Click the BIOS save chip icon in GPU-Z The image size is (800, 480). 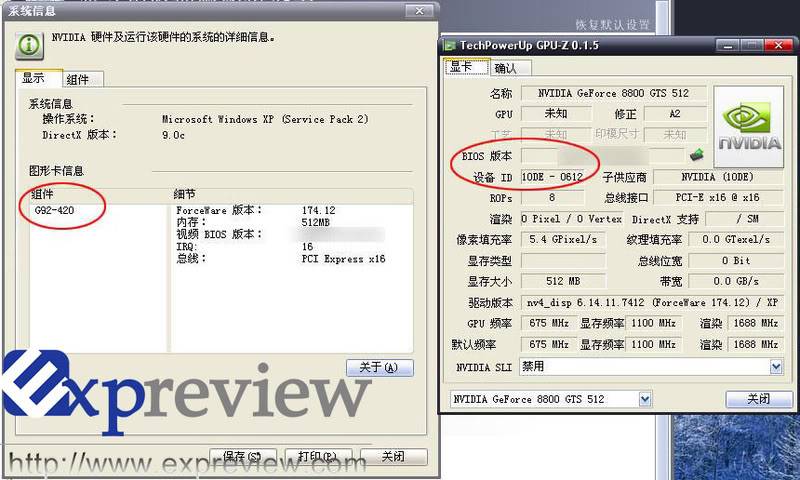coord(696,155)
